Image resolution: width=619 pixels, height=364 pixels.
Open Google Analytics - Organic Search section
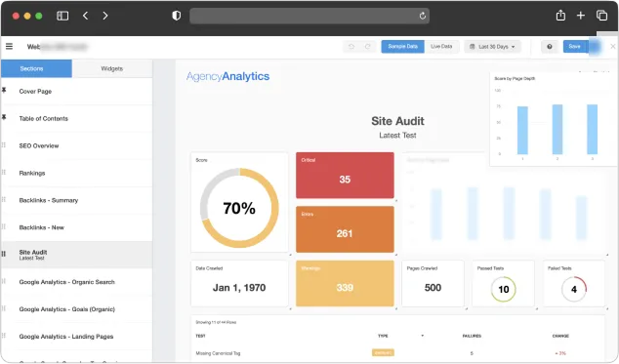click(x=76, y=282)
